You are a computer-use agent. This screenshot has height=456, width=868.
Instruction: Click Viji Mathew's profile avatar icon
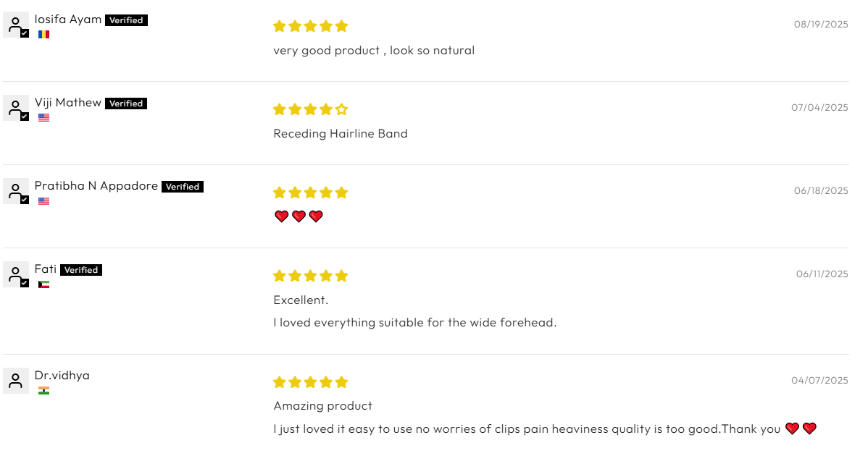pyautogui.click(x=16, y=109)
